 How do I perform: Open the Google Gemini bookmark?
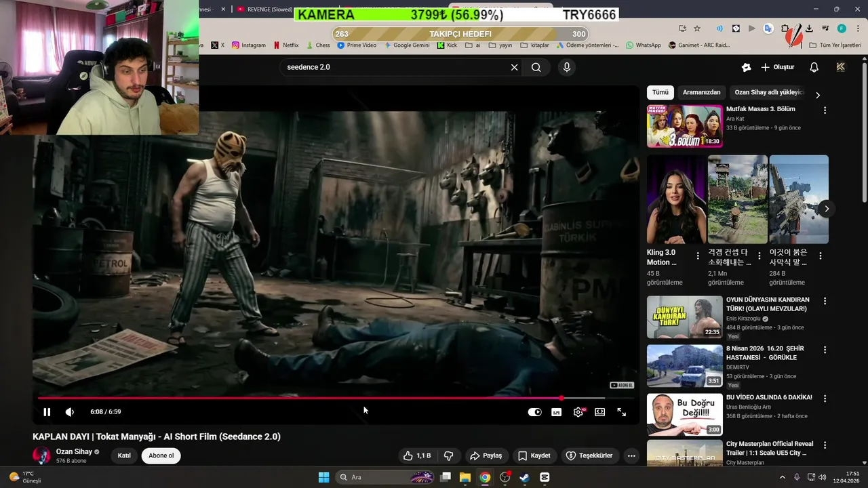pyautogui.click(x=407, y=45)
